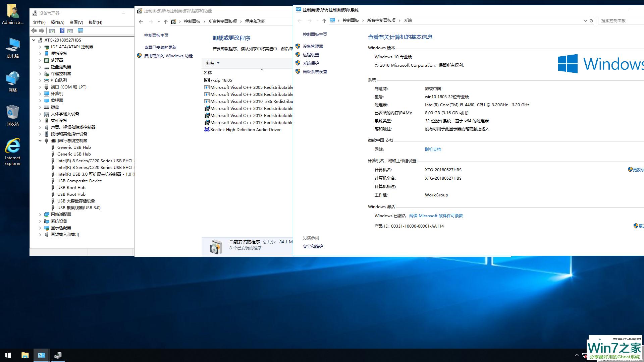
Task: Open the 组织 dropdown in Programs list
Action: (x=213, y=63)
